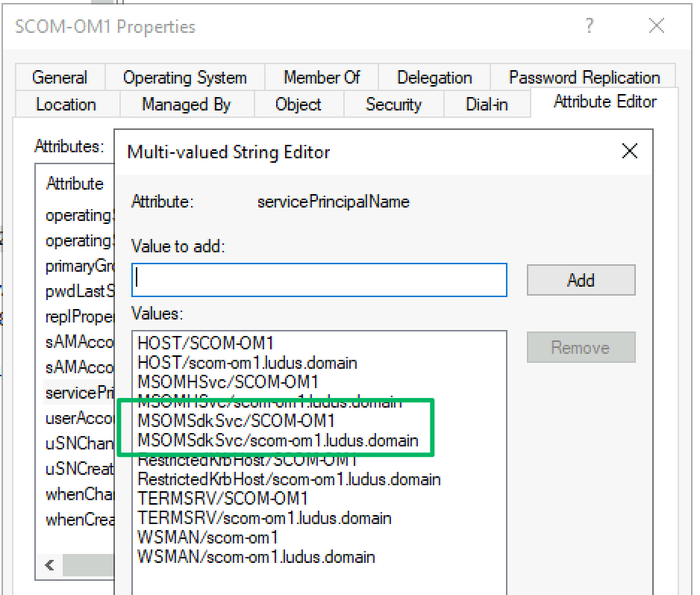Open the Operating System tab
The height and width of the screenshot is (595, 700).
(x=184, y=78)
